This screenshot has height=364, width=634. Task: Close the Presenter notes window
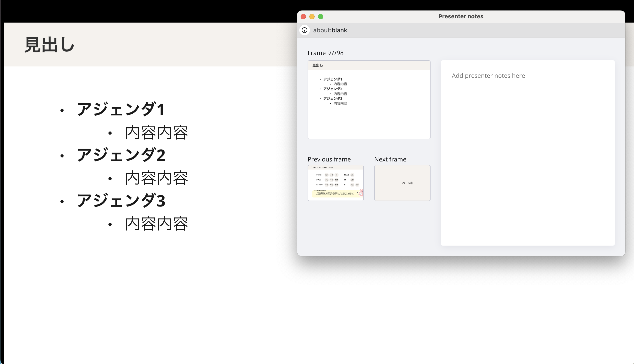pos(303,17)
